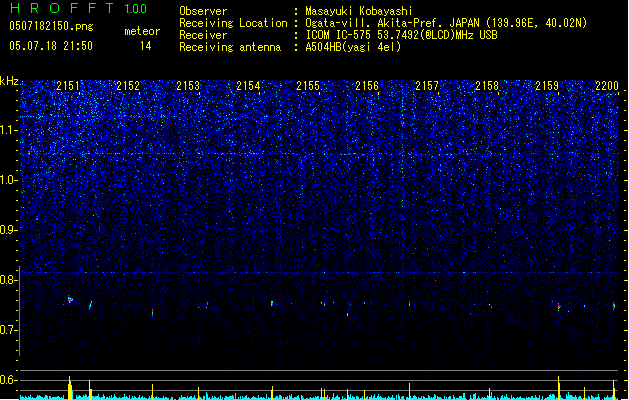Click the Receiving antenna label
629x400 pixels.
click(x=230, y=47)
